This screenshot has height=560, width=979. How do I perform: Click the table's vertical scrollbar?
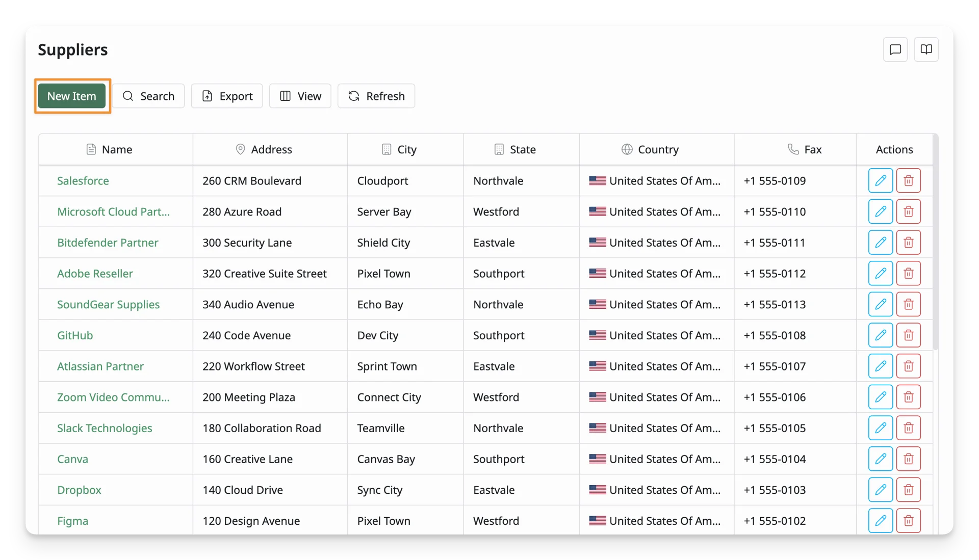tap(935, 242)
